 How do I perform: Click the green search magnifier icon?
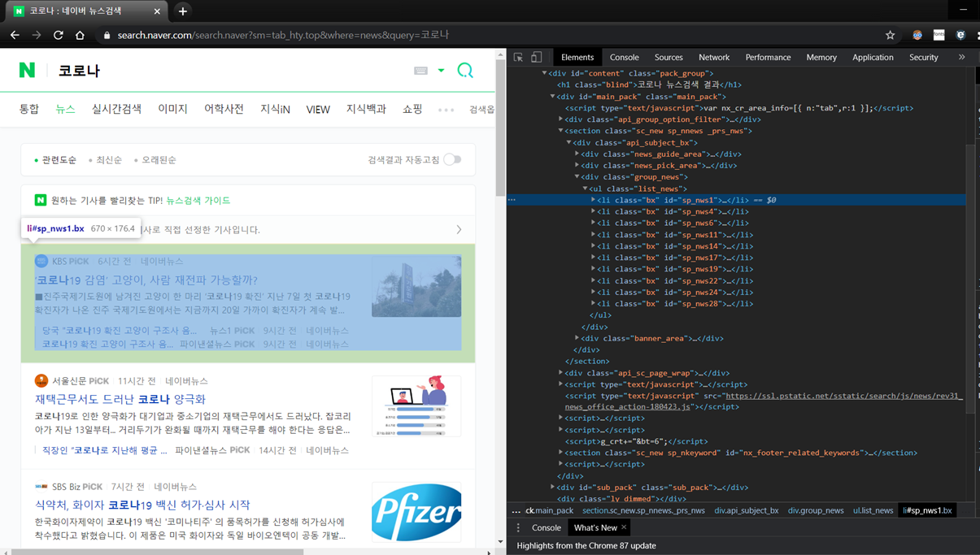coord(465,71)
